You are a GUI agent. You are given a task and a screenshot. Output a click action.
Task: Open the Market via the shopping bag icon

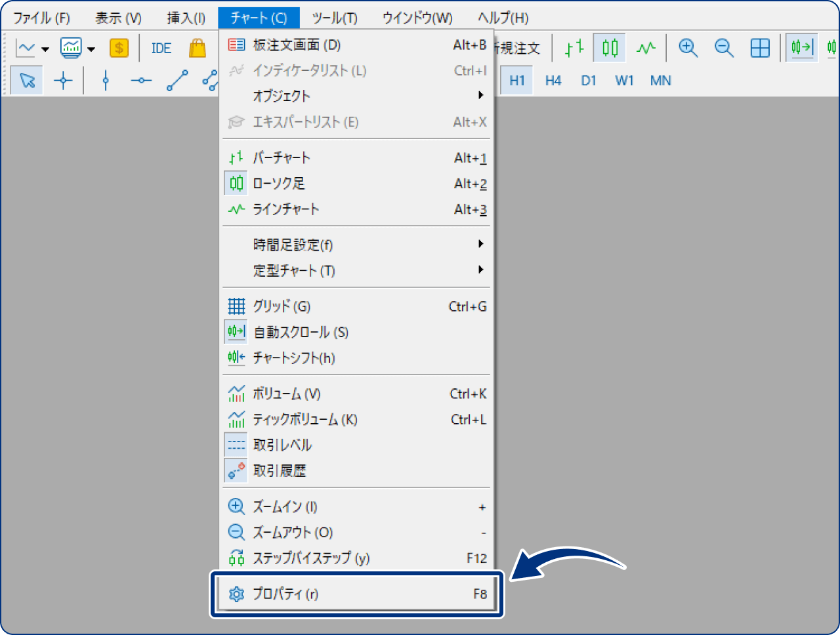pyautogui.click(x=198, y=48)
